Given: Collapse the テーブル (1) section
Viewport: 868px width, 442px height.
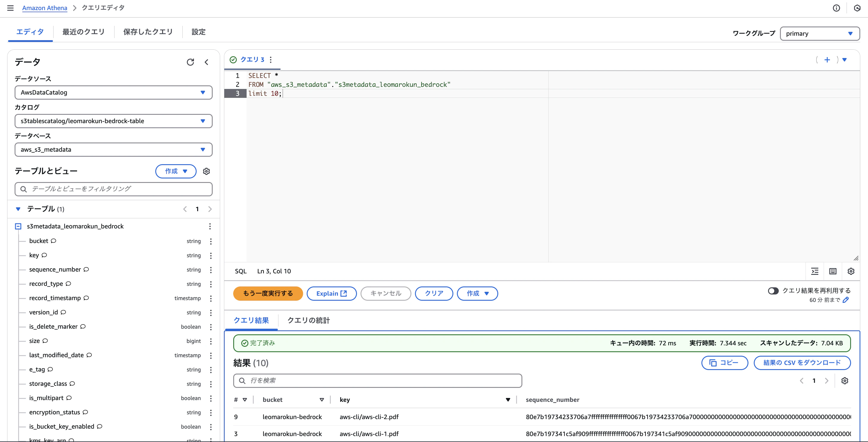Looking at the screenshot, I should pos(18,209).
